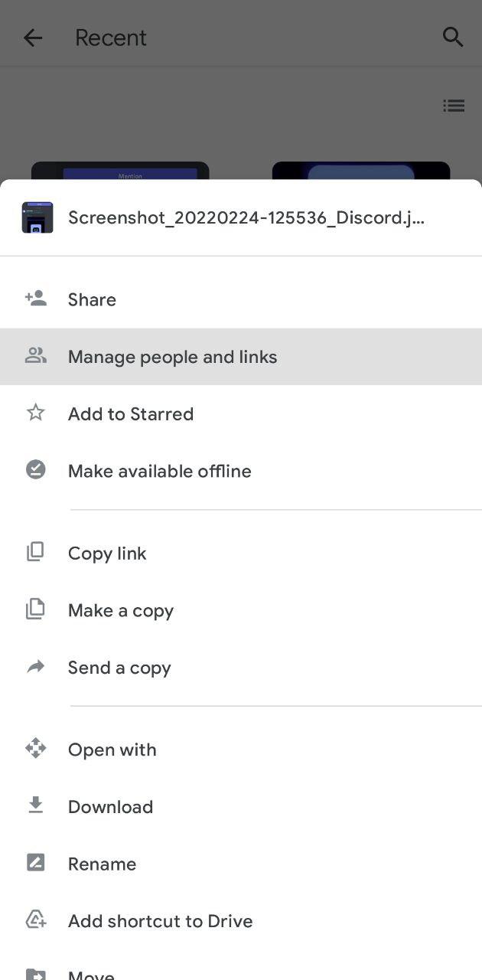This screenshot has width=482, height=980.
Task: Switch to list view using the list icon
Action: pyautogui.click(x=454, y=106)
